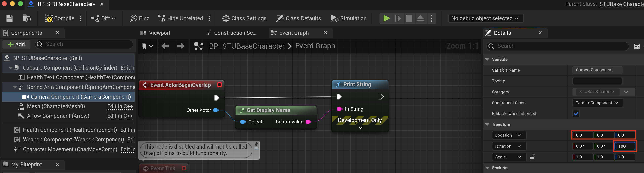This screenshot has width=644, height=173.
Task: Click the Save blueprint floppy icon
Action: [9, 18]
